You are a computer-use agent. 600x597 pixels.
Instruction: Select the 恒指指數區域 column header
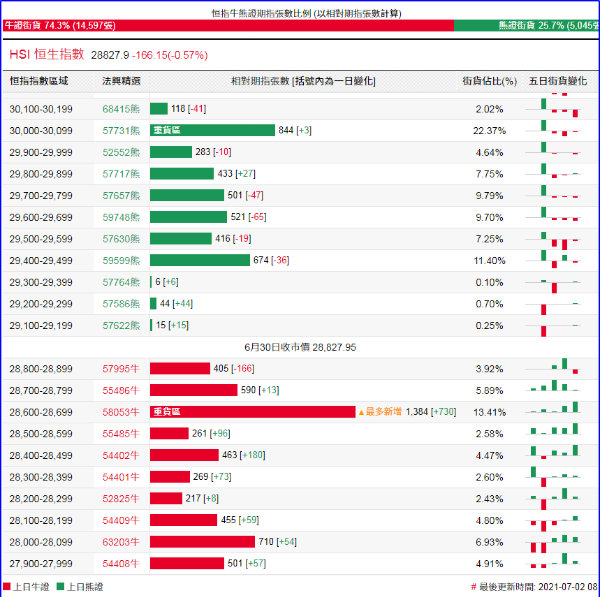[39, 81]
